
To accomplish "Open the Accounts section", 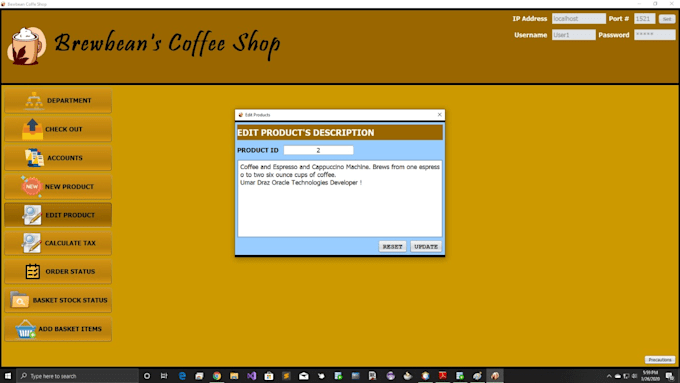I will click(x=58, y=158).
